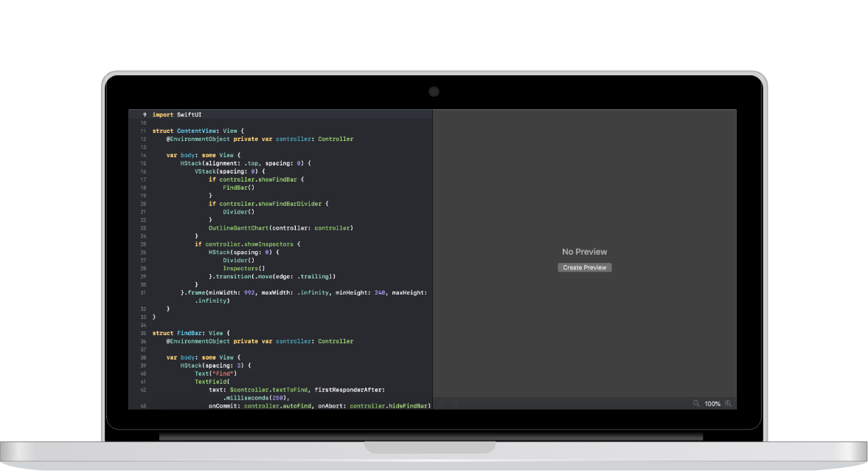This screenshot has width=868, height=471.
Task: Click the 100% zoom level indicator
Action: coord(712,403)
